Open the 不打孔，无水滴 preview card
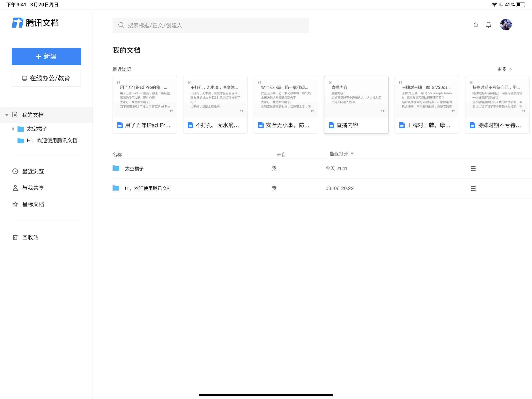This screenshot has width=532, height=399. tap(215, 105)
